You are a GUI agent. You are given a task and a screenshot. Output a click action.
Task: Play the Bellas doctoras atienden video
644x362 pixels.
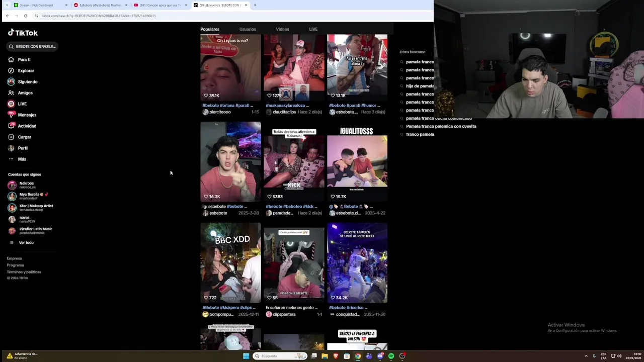pyautogui.click(x=294, y=161)
